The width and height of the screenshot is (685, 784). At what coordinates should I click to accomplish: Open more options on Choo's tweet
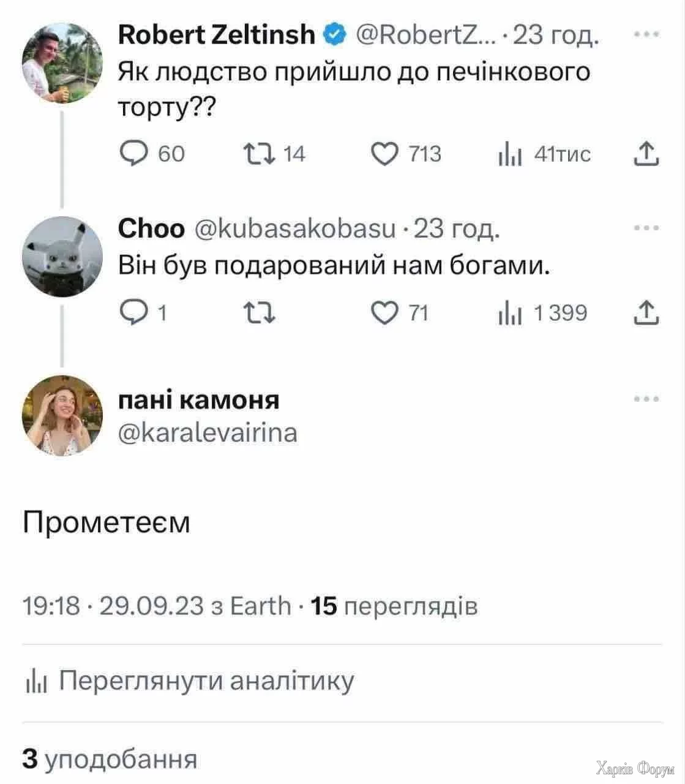[646, 228]
